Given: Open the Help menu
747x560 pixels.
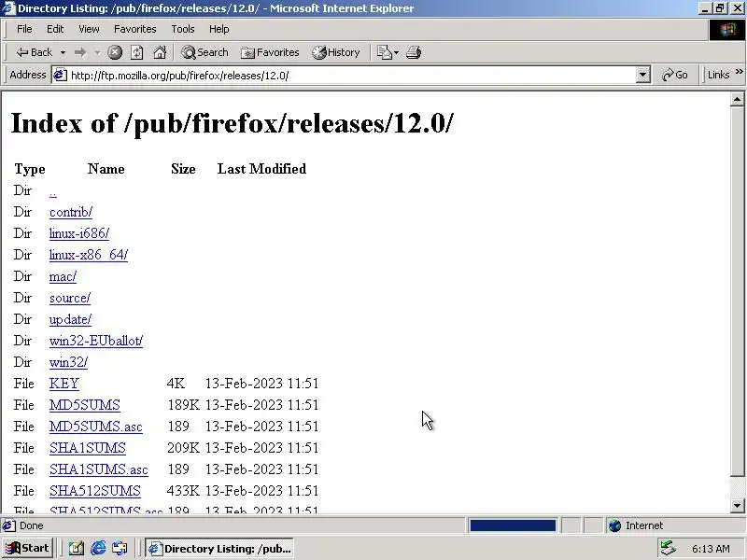Looking at the screenshot, I should pyautogui.click(x=219, y=29).
